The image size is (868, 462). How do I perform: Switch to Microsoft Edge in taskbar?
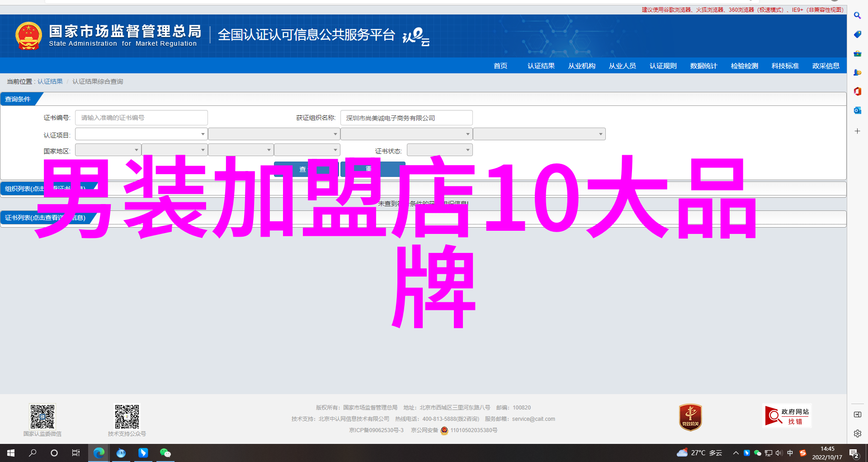click(99, 453)
